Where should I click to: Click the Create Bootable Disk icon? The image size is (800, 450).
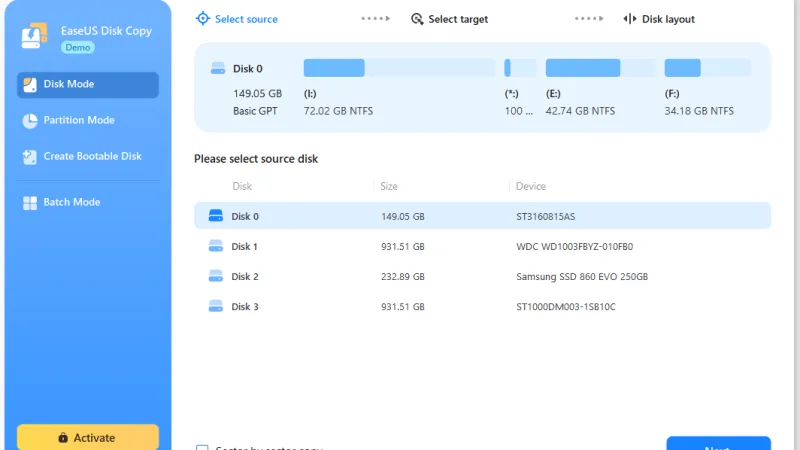point(30,157)
